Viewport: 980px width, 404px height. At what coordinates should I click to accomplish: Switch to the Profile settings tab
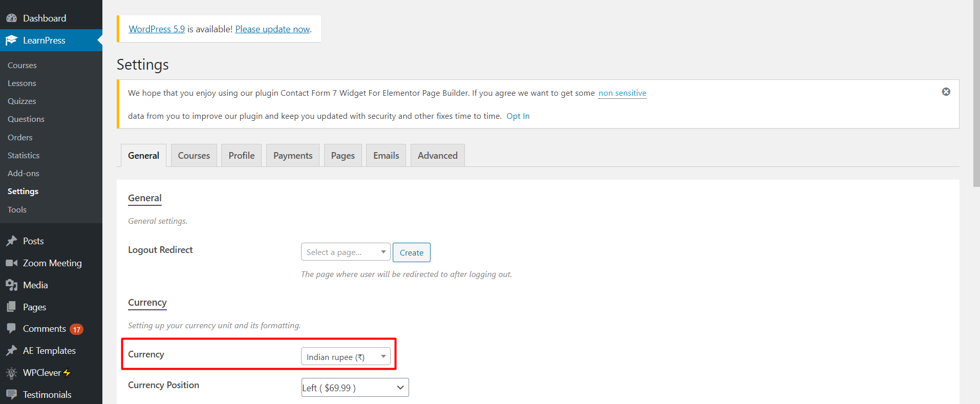pyautogui.click(x=242, y=155)
